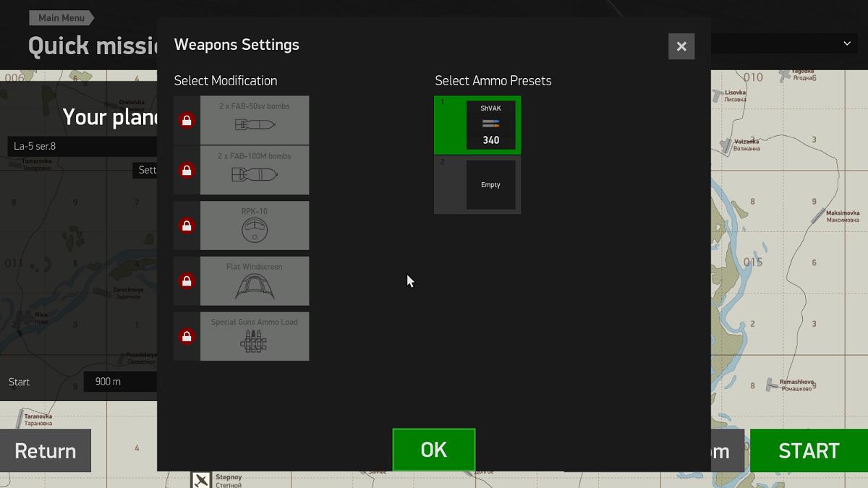Click the Taranovka town label on map
868x488 pixels.
point(38,419)
